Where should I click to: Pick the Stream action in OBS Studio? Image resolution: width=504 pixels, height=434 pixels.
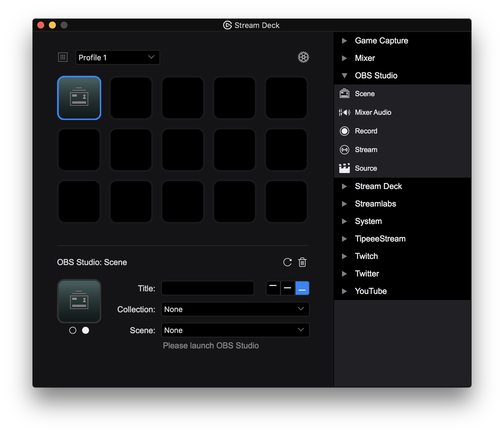click(x=366, y=150)
